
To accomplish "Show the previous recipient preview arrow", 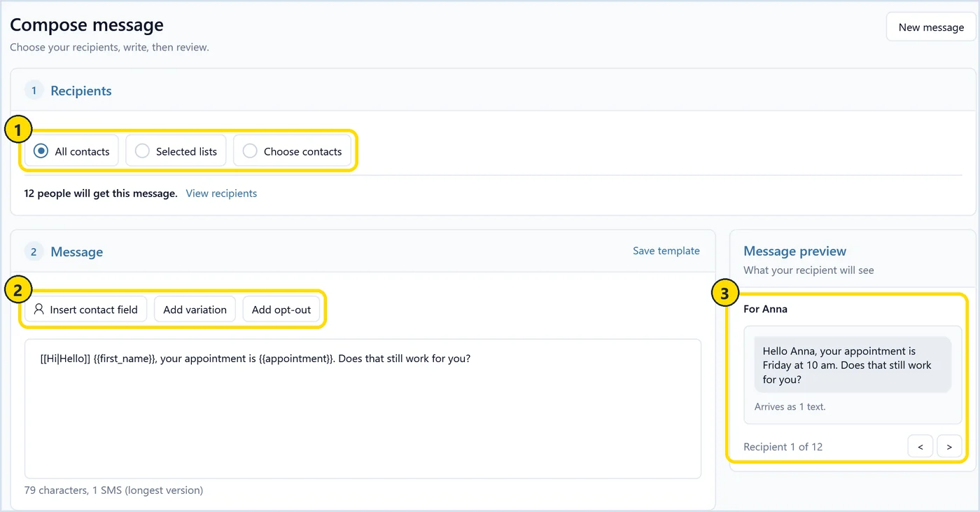I will pos(920,446).
